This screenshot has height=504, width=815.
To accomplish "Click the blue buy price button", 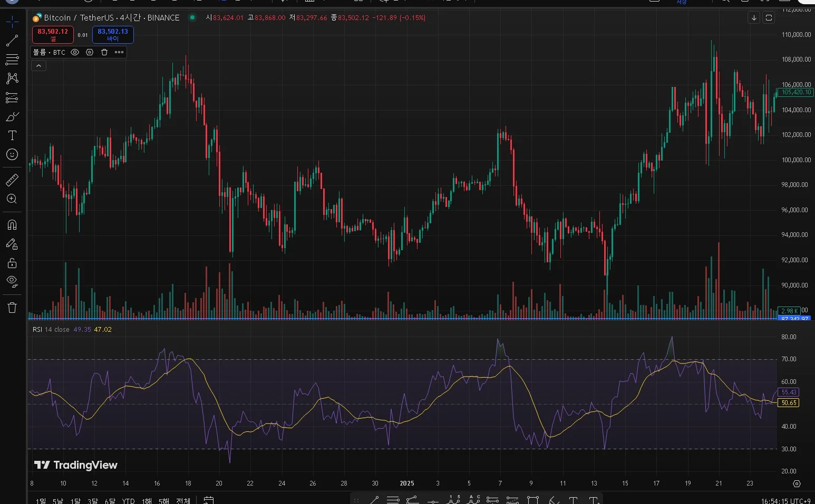I will [113, 35].
